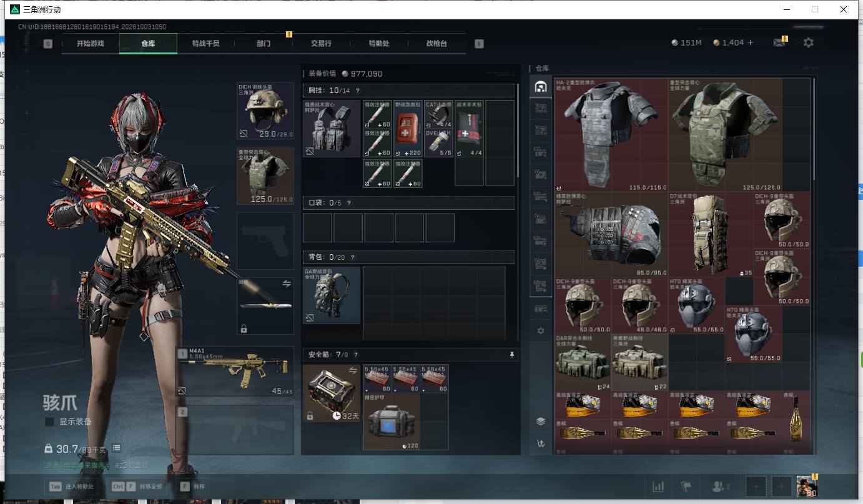Click the help icon next to 口袋
The width and height of the screenshot is (863, 504).
coord(348,203)
